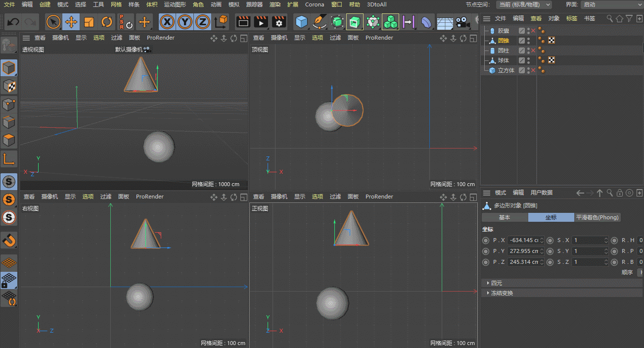
Task: Toggle Z axis lock
Action: pos(202,22)
